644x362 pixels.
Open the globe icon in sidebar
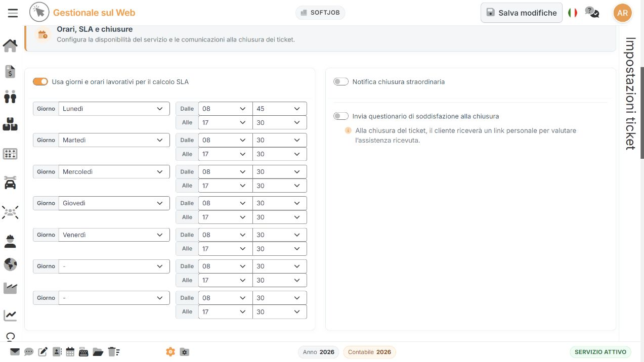[x=10, y=264]
